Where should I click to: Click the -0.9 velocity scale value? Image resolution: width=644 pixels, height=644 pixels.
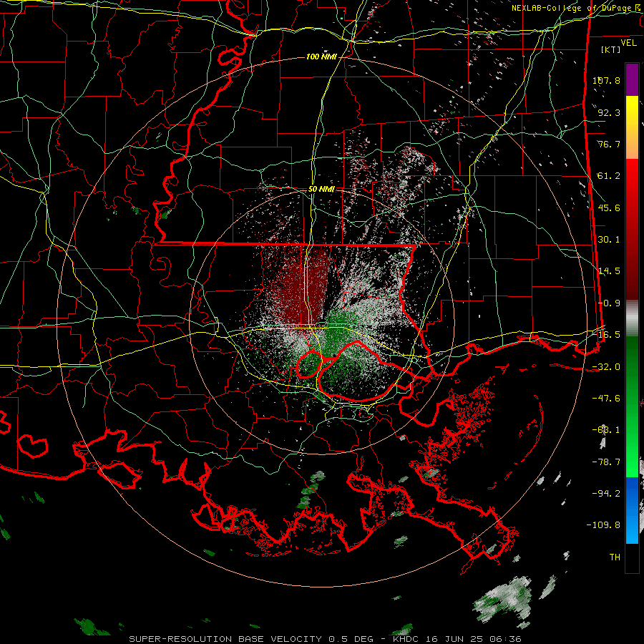[x=609, y=303]
